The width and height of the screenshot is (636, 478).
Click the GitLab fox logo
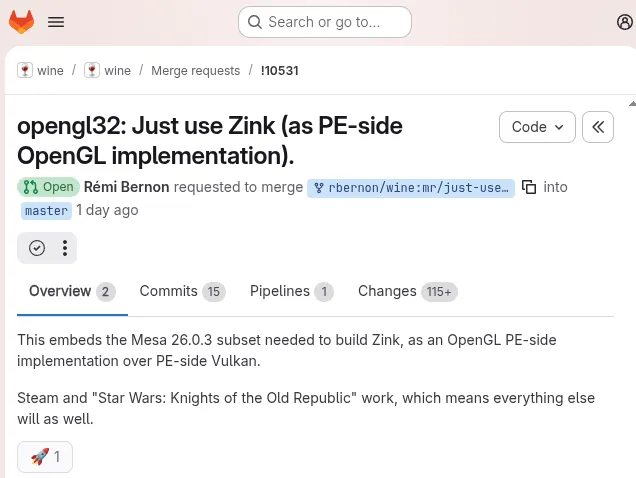pos(21,22)
